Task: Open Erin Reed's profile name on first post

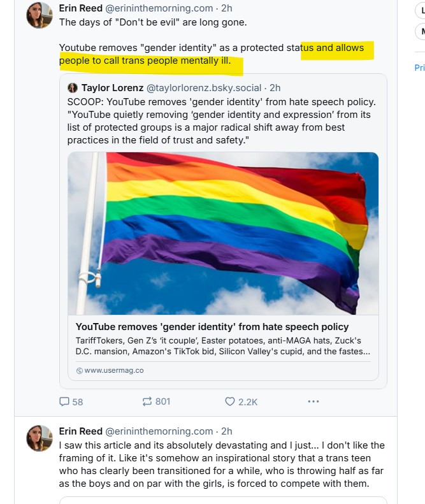Action: 80,8
